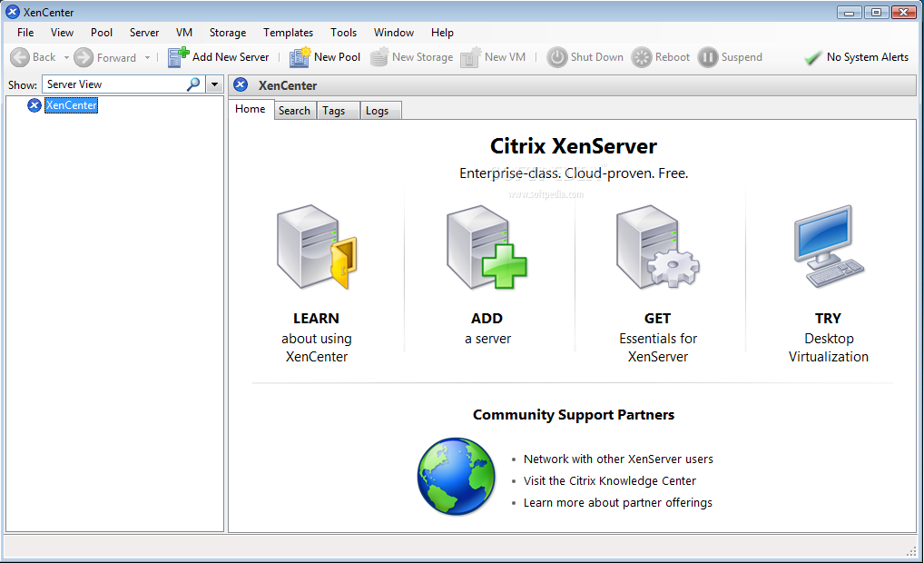The image size is (924, 563).
Task: Open the File menu
Action: 25,33
